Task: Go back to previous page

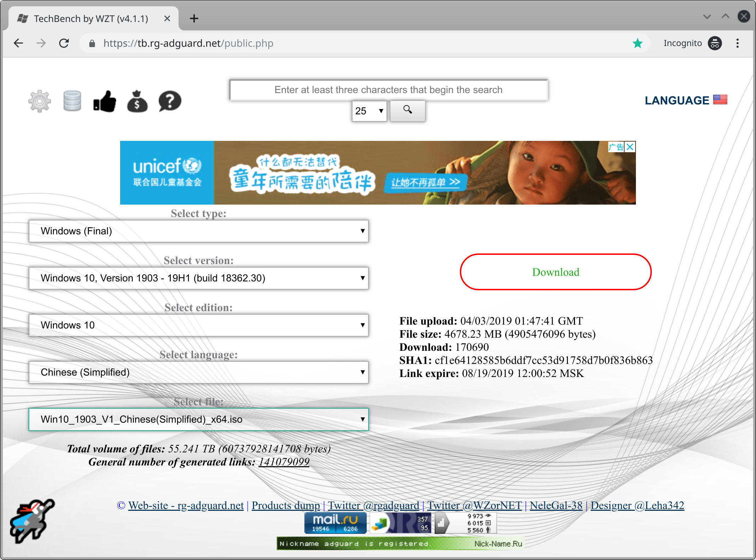Action: [x=18, y=43]
